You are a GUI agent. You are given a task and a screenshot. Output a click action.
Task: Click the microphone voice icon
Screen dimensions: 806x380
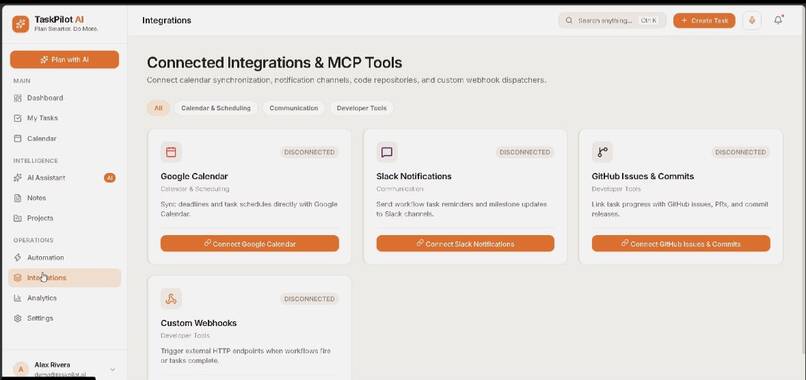click(752, 21)
